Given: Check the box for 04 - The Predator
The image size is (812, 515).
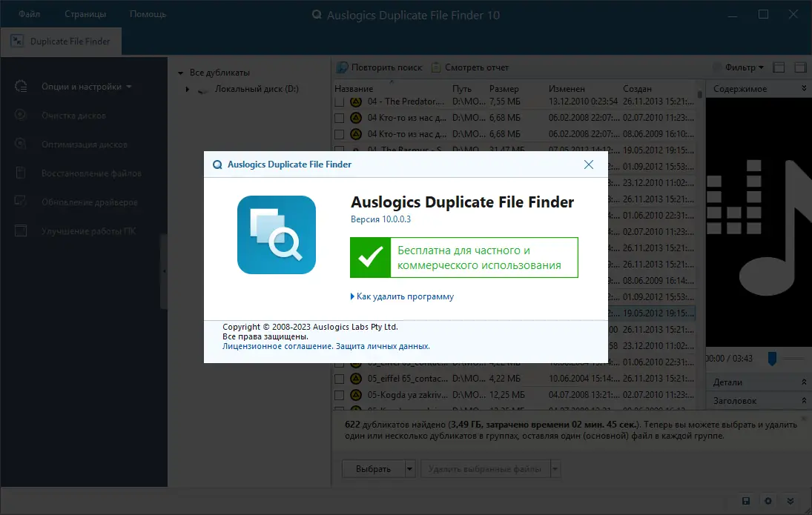Looking at the screenshot, I should coord(339,102).
